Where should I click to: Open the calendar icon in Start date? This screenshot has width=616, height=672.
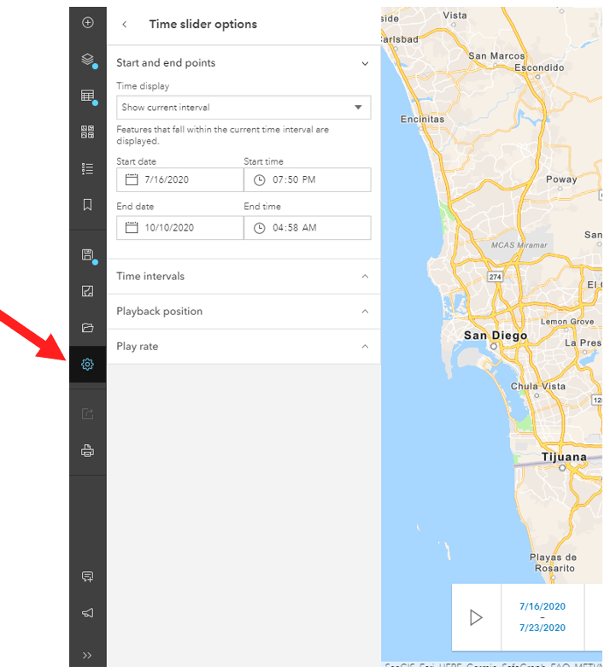(x=132, y=179)
